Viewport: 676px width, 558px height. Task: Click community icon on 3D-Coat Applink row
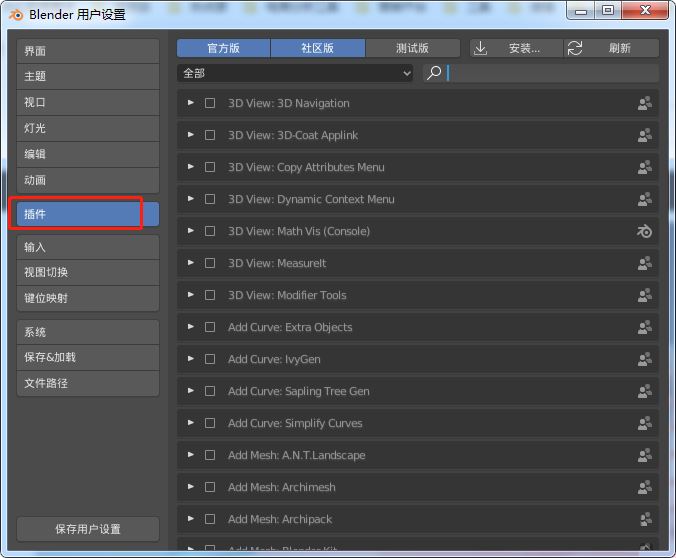point(645,135)
